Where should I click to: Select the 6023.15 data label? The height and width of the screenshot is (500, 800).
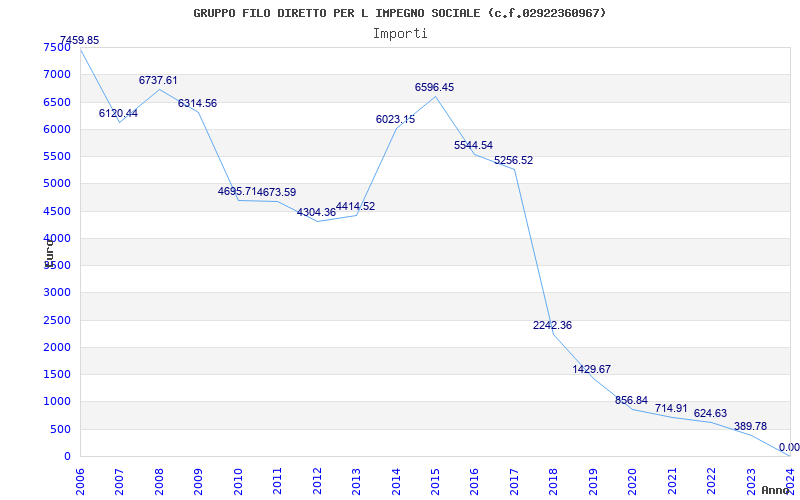pos(395,119)
